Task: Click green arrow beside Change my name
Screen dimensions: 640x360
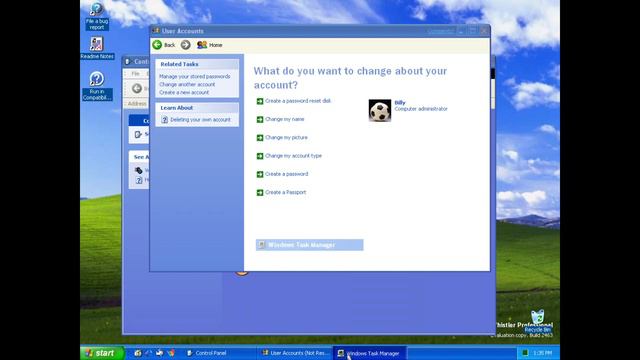Action: pyautogui.click(x=260, y=120)
